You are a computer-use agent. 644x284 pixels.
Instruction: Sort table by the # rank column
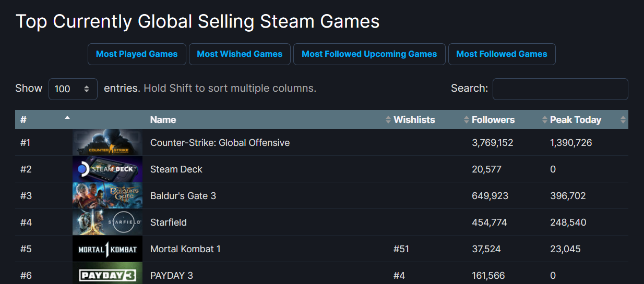pyautogui.click(x=44, y=120)
